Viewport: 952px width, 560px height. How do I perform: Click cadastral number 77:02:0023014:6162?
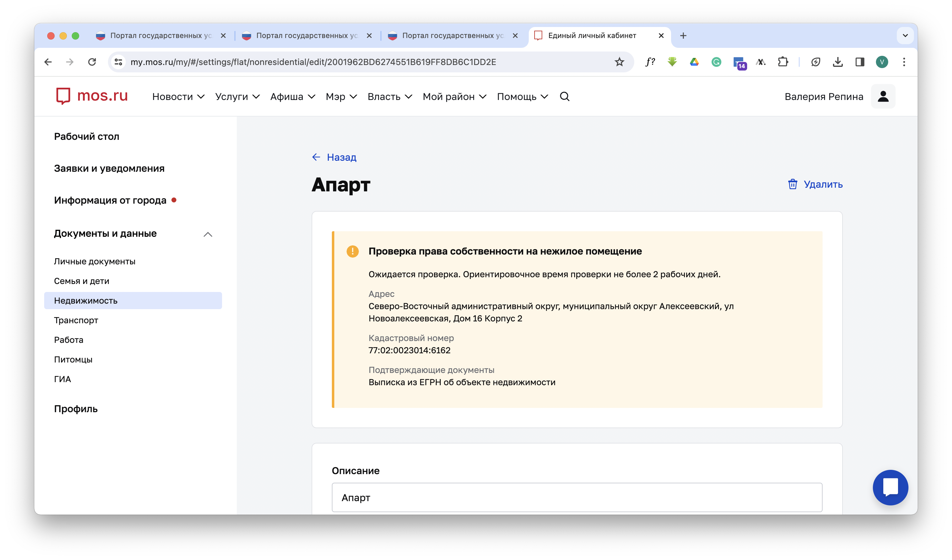click(409, 350)
